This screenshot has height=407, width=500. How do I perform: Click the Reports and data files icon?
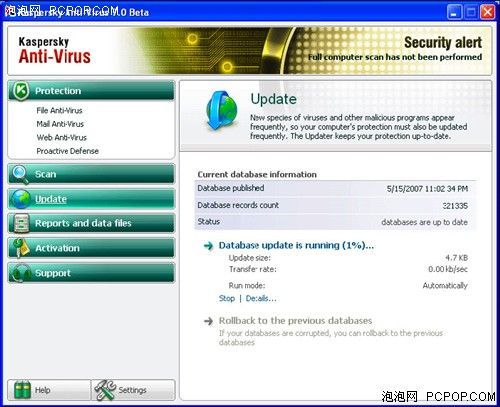click(x=21, y=223)
